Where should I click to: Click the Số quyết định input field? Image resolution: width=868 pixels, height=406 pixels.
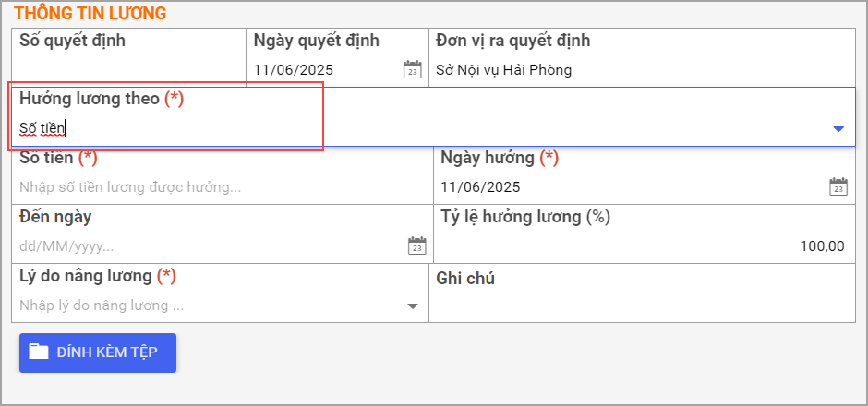(x=128, y=70)
